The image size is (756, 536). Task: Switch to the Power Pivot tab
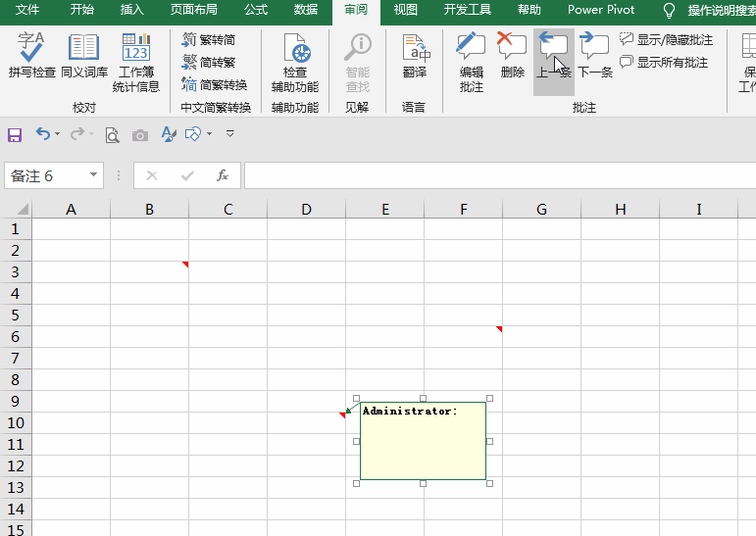click(601, 10)
